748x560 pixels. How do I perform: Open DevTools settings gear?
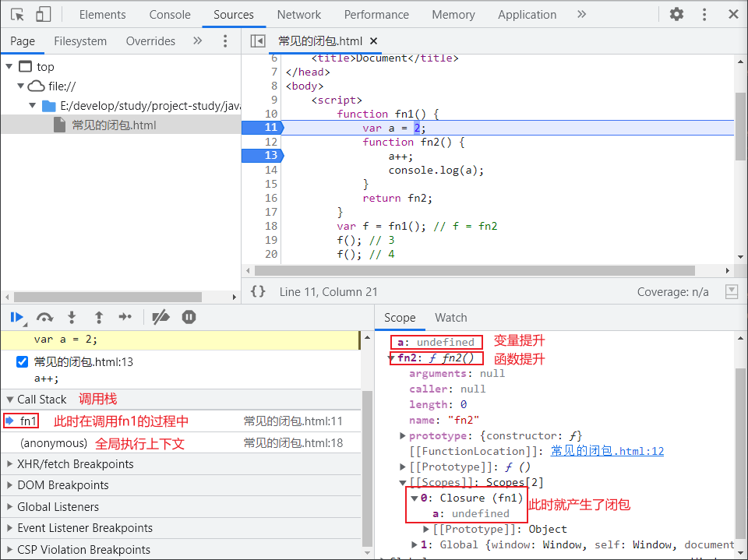(676, 14)
